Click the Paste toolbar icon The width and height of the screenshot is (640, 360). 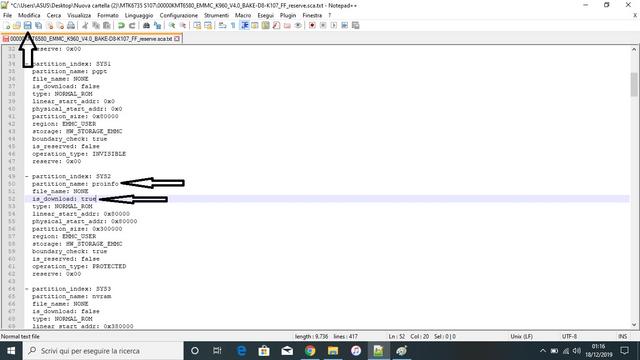pyautogui.click(x=107, y=25)
